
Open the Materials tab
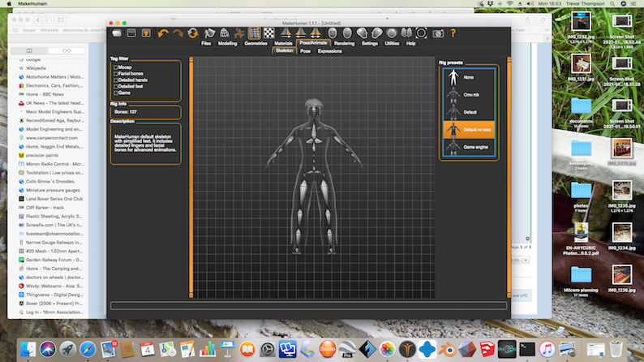point(283,44)
